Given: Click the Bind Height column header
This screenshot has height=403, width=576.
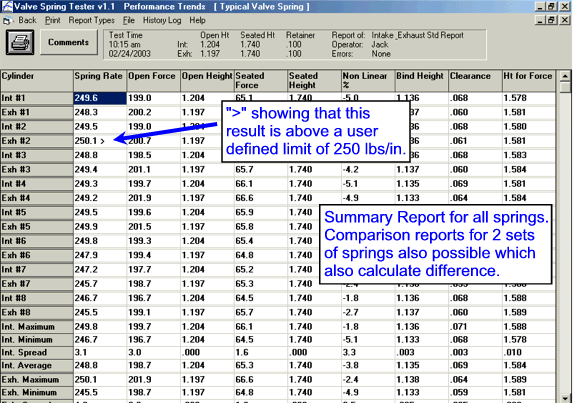Looking at the screenshot, I should pyautogui.click(x=422, y=80).
